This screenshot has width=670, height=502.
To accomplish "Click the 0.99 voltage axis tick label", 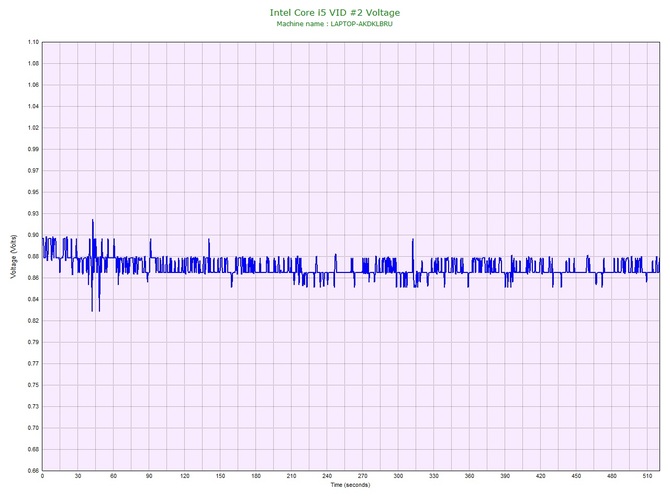I will (x=33, y=150).
